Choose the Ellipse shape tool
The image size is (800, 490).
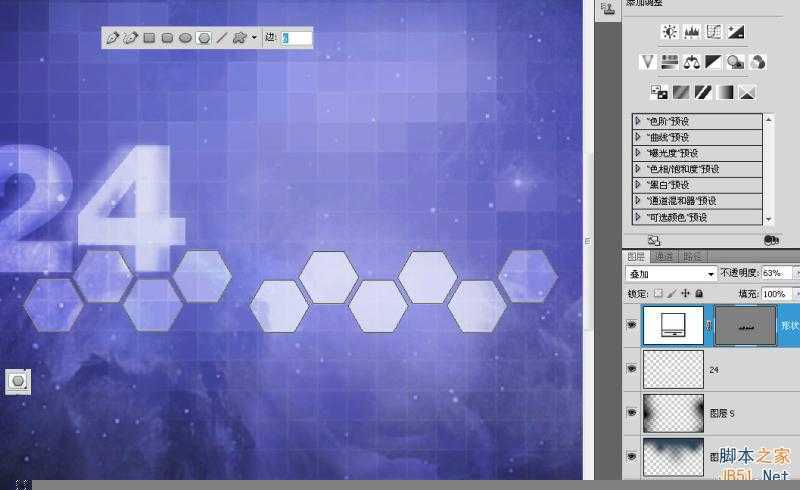tap(185, 38)
